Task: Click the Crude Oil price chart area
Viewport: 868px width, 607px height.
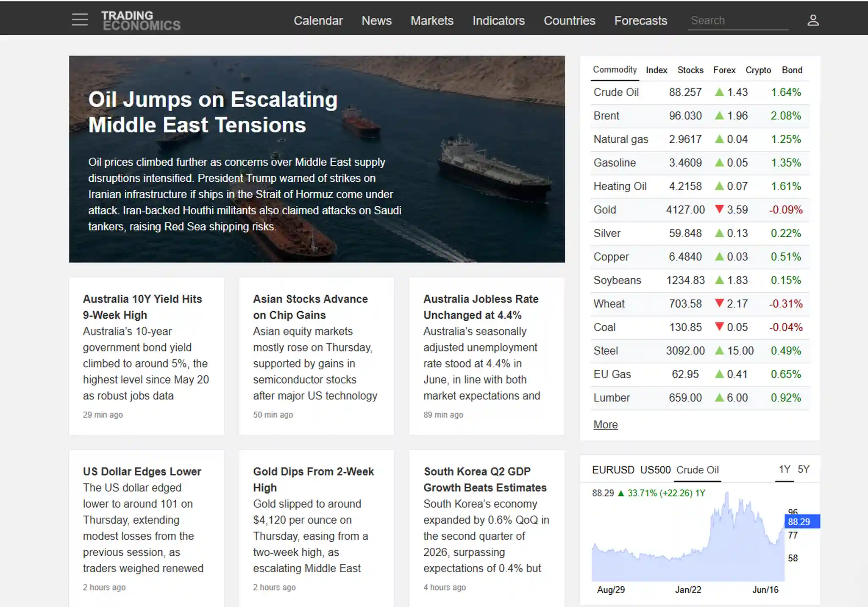Action: pos(688,538)
